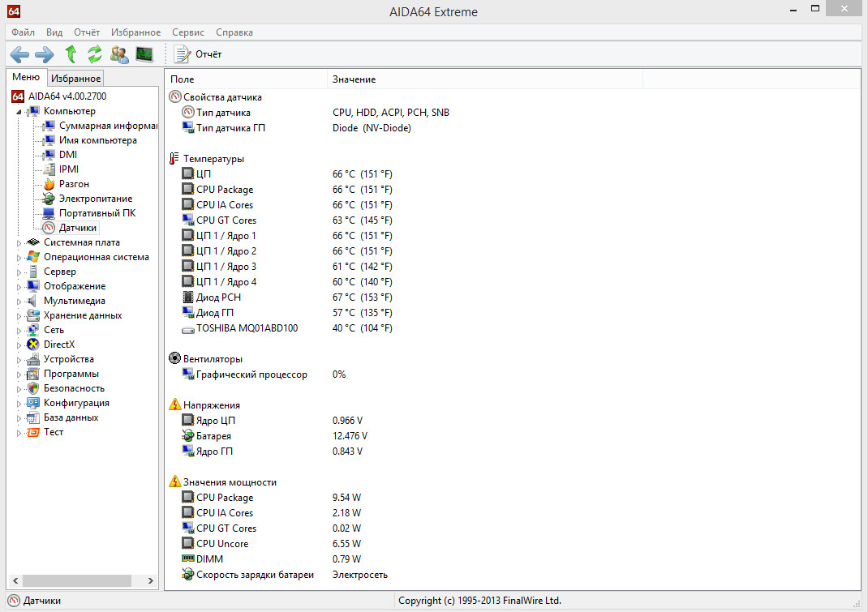This screenshot has height=612, width=868.
Task: Click the green Up arrow toolbar icon
Action: (71, 53)
